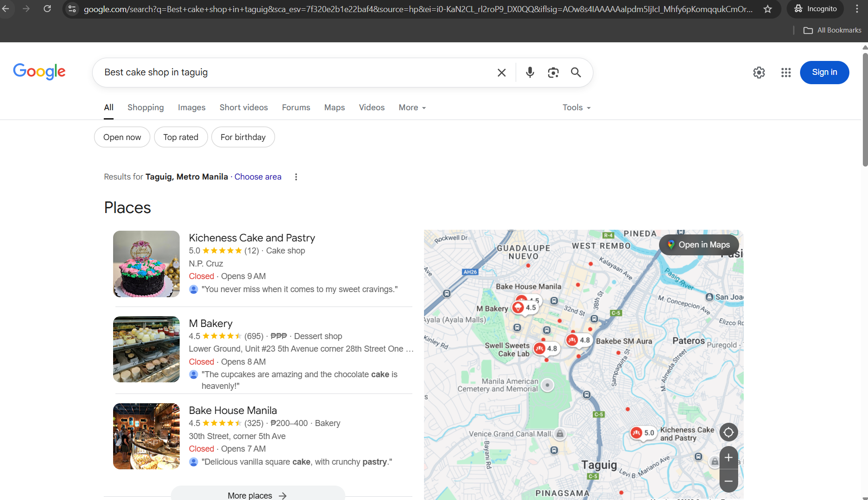Open the Google apps grid

point(786,73)
